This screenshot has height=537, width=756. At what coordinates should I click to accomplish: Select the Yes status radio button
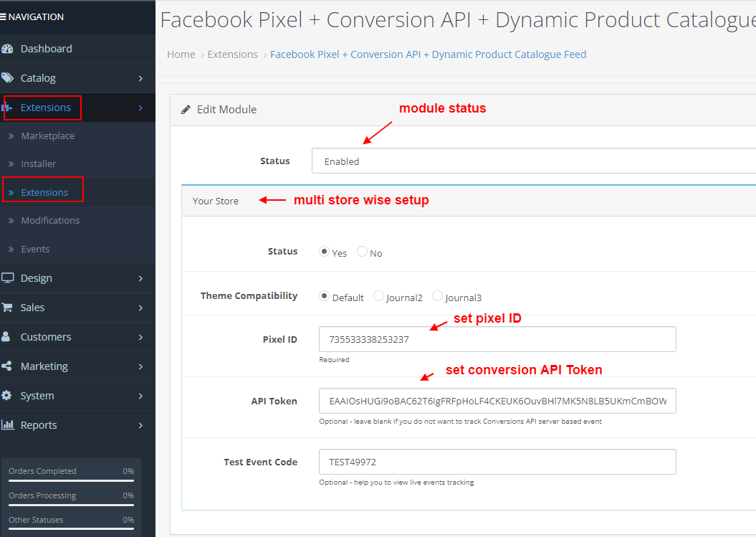coord(324,251)
